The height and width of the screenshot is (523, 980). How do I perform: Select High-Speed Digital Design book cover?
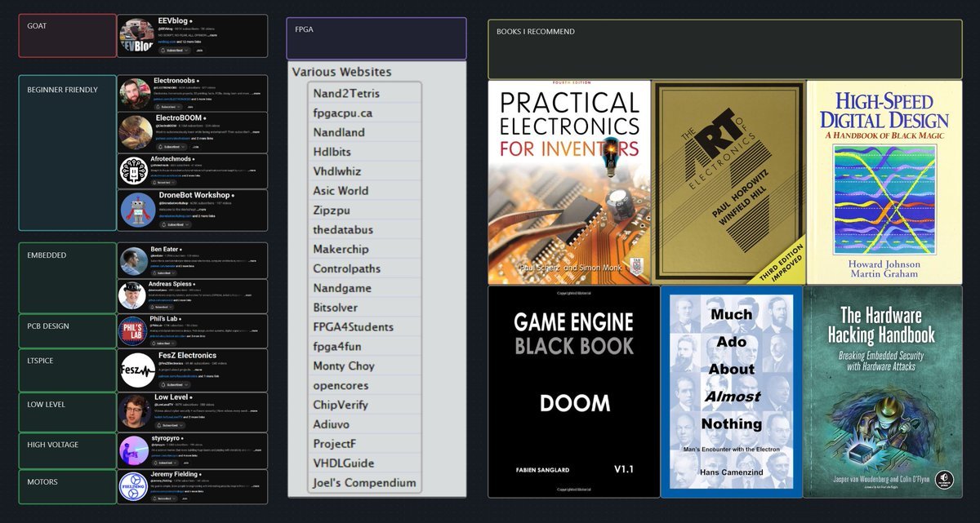(x=884, y=182)
